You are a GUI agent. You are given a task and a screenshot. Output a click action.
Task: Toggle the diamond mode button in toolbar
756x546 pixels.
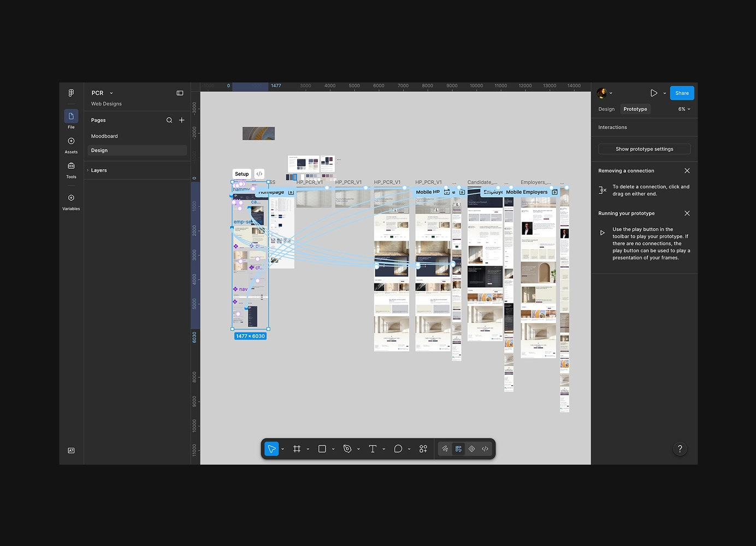(472, 449)
